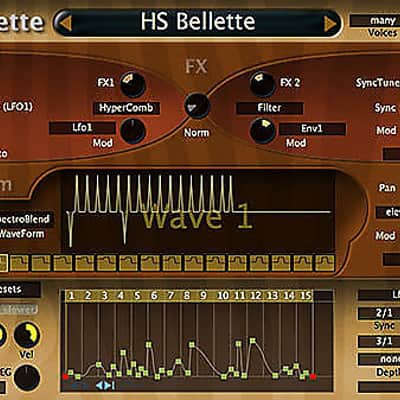Open the HyperComb effect type dropdown
400x400 pixels.
tap(126, 108)
